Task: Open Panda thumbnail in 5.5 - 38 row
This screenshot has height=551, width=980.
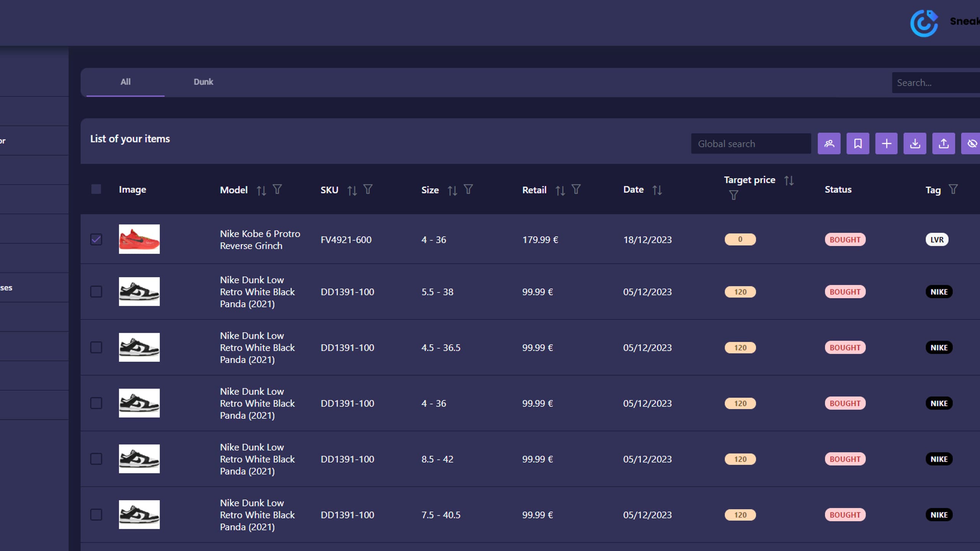Action: (139, 292)
